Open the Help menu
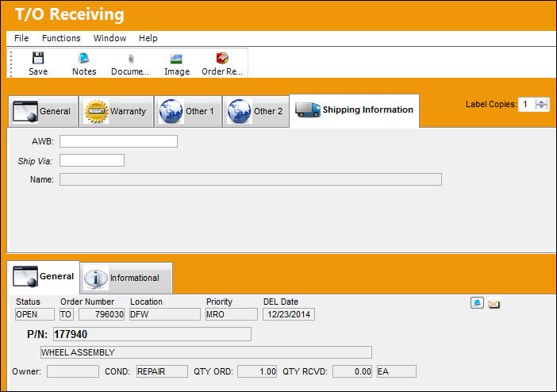The width and height of the screenshot is (557, 392). 148,38
